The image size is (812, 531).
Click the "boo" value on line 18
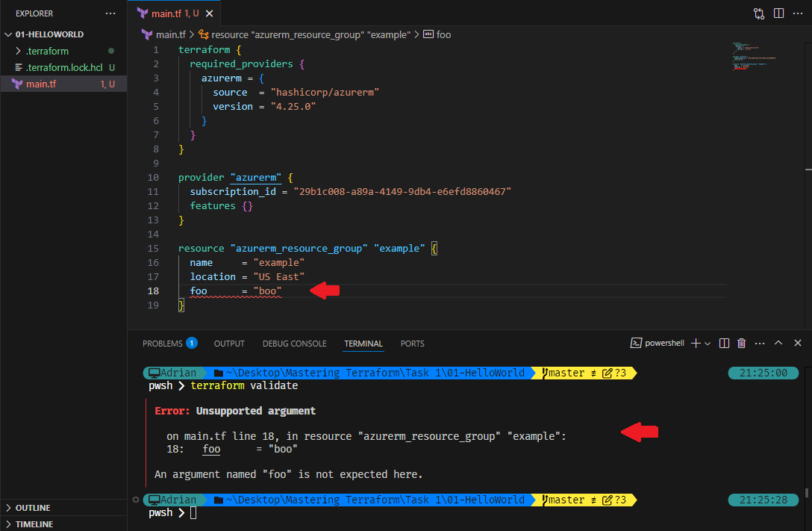click(267, 291)
